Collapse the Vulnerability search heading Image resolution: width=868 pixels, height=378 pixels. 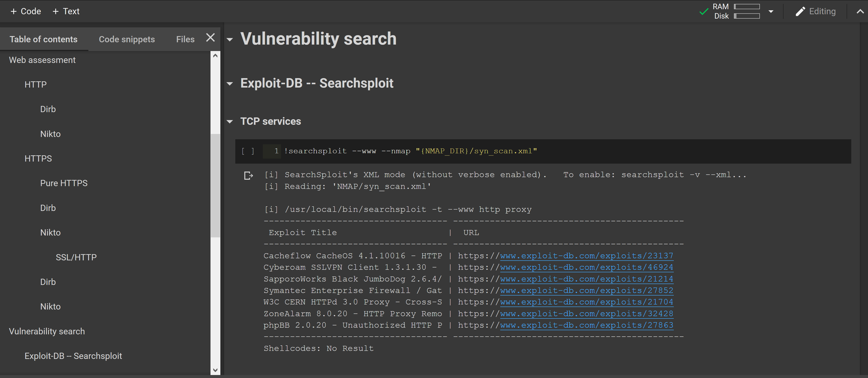click(230, 40)
